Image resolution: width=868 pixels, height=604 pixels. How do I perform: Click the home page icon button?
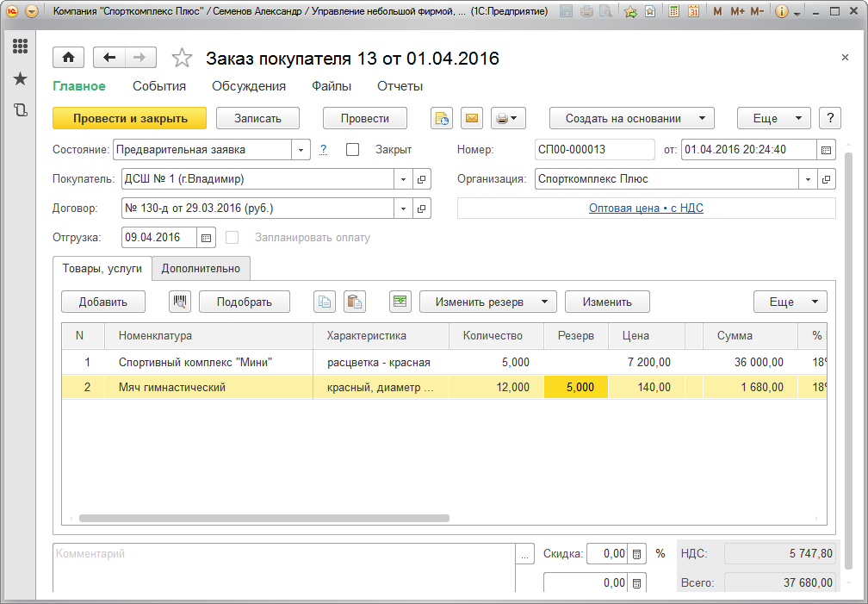(x=68, y=58)
